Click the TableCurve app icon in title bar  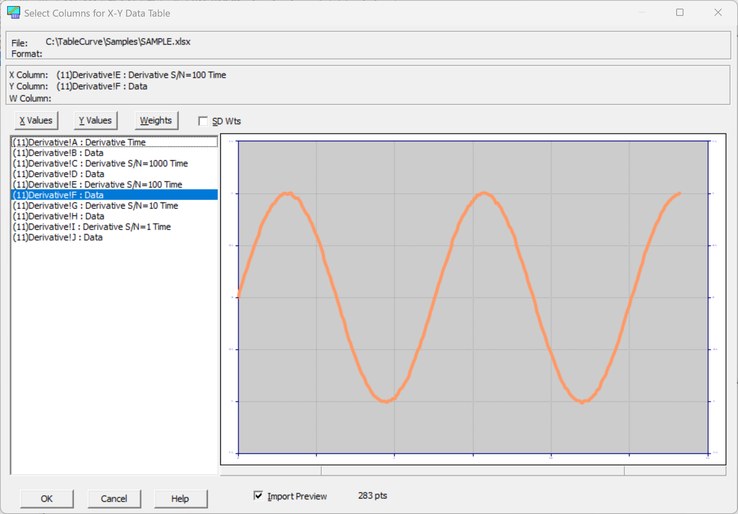click(14, 12)
